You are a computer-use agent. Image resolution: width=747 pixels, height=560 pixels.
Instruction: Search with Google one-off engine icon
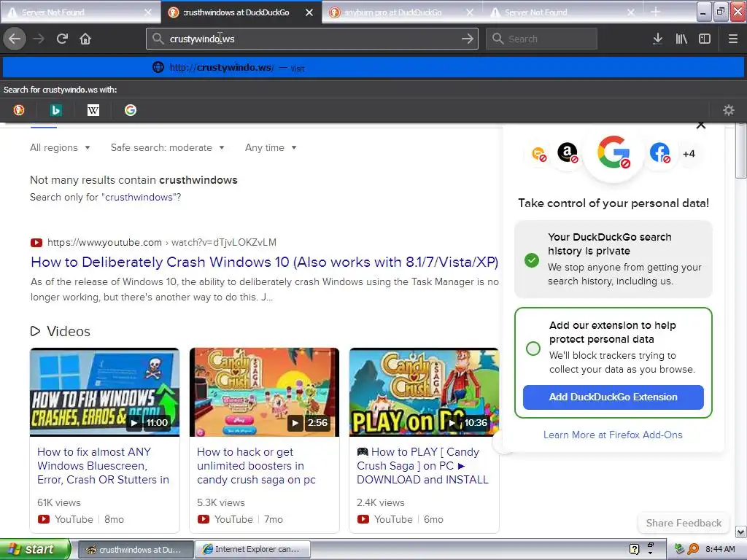(x=130, y=111)
